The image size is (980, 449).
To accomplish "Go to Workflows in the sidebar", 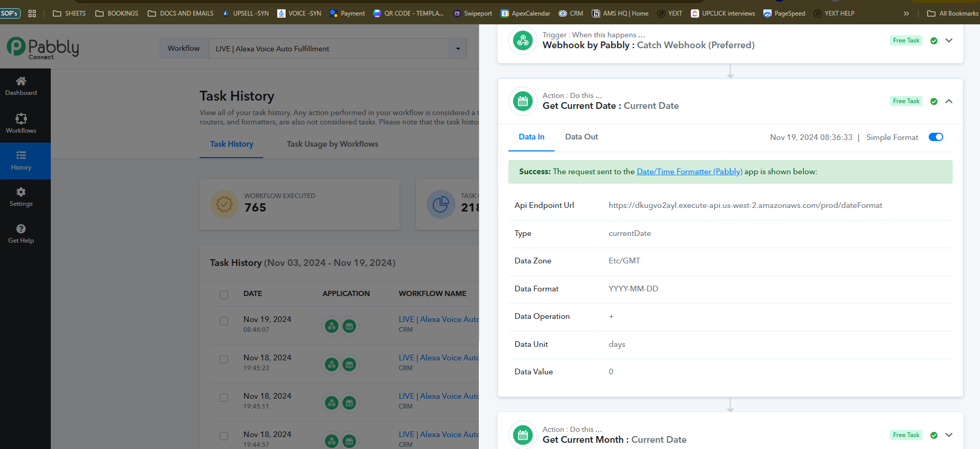I will [21, 123].
